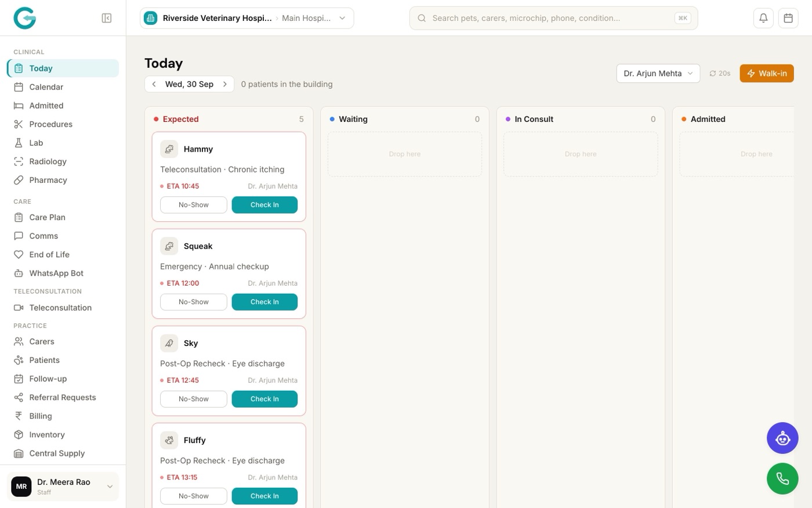Click the Wed, 30 Sep date label
812x508 pixels.
[x=189, y=84]
